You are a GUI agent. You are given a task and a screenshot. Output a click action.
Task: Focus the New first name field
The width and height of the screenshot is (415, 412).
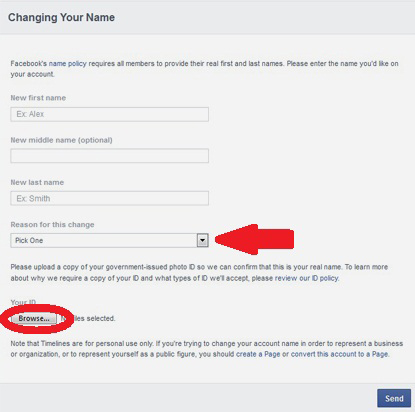pos(110,114)
